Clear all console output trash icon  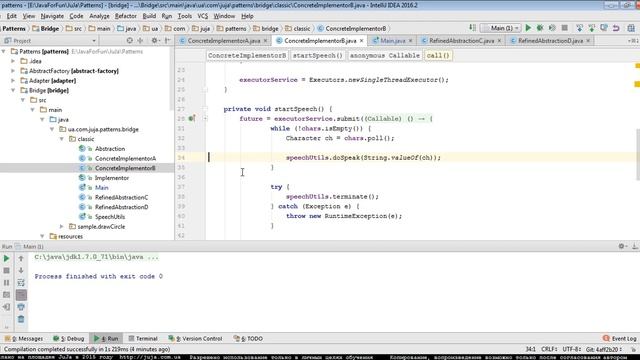tap(21, 319)
